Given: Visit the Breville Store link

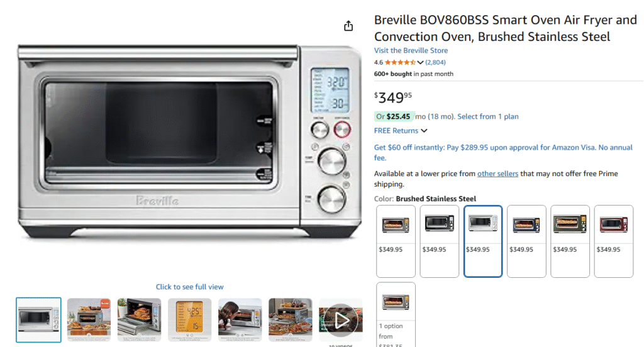Looking at the screenshot, I should 411,50.
